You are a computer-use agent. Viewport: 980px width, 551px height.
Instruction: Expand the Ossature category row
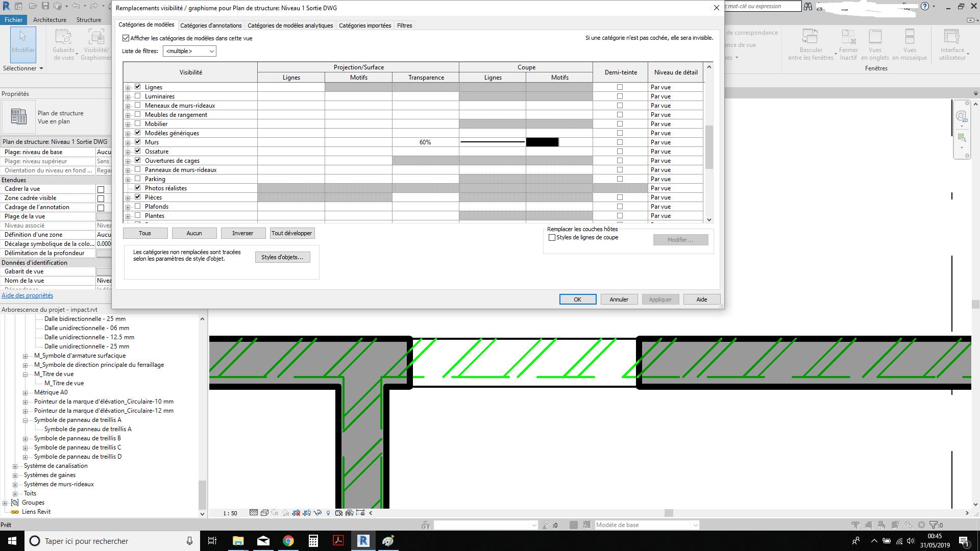pyautogui.click(x=128, y=152)
